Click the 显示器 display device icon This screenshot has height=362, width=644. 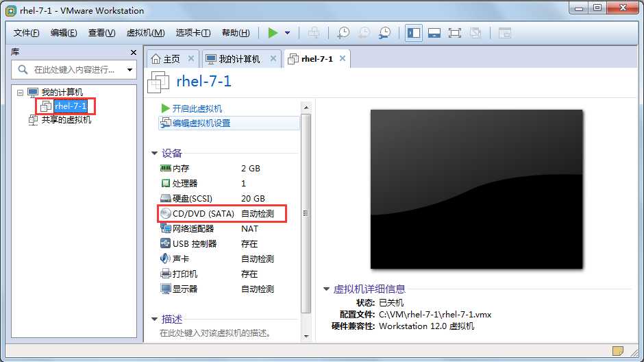[166, 289]
